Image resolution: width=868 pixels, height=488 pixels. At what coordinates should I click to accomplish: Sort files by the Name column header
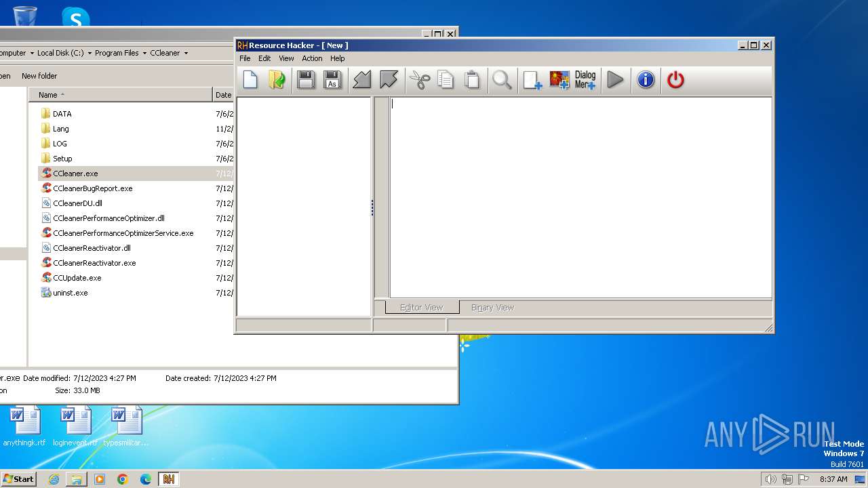(x=121, y=95)
